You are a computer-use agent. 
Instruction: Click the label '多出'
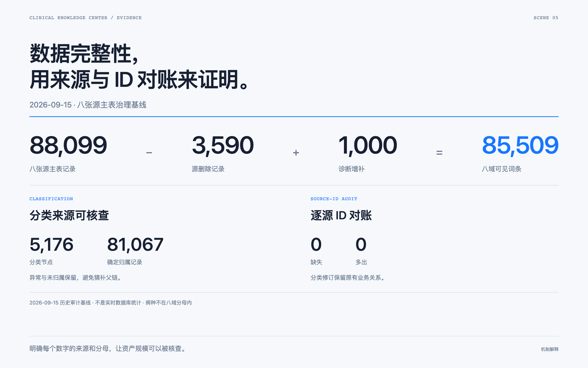(x=361, y=262)
